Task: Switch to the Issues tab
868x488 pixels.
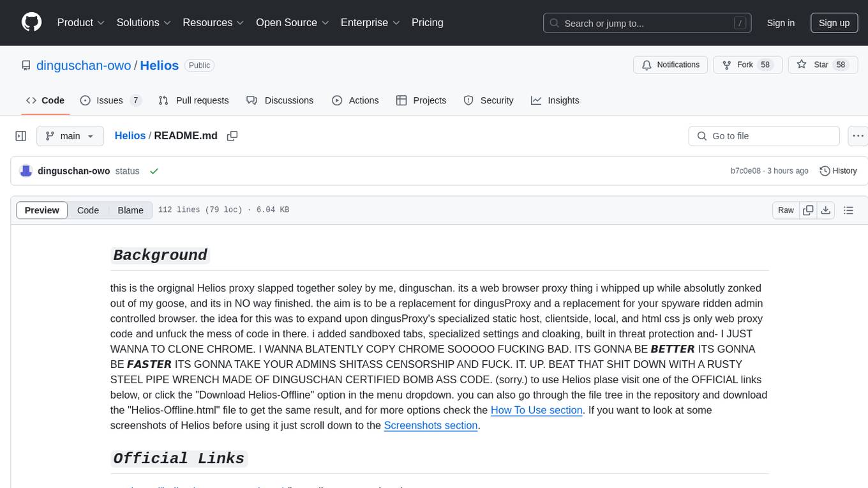Action: [110, 100]
